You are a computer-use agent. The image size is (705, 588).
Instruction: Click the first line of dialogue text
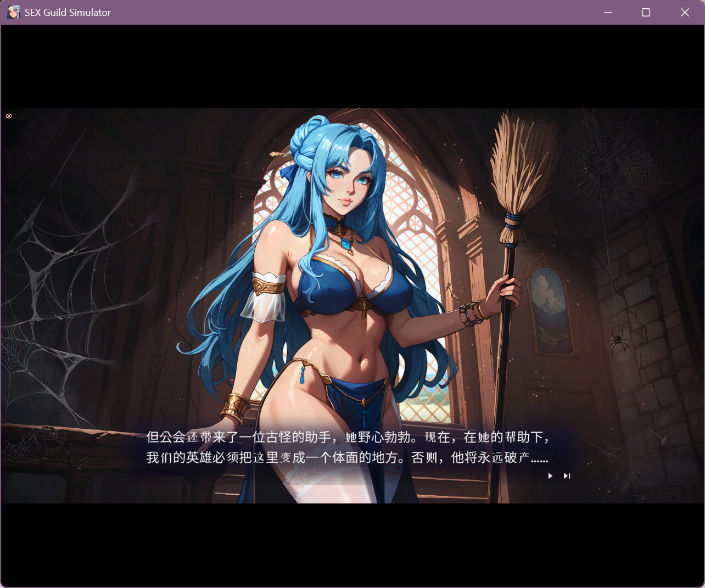tap(347, 437)
